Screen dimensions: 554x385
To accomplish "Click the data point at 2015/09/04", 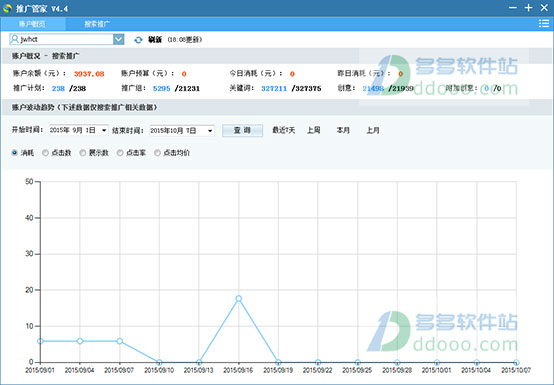I will point(80,341).
